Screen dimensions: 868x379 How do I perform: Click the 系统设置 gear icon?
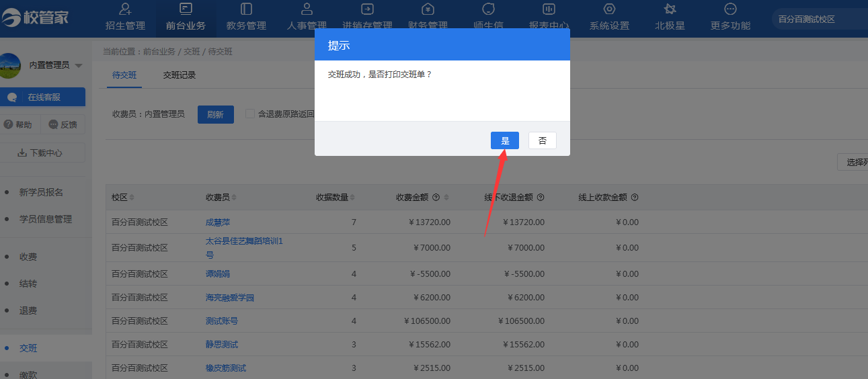(x=609, y=9)
